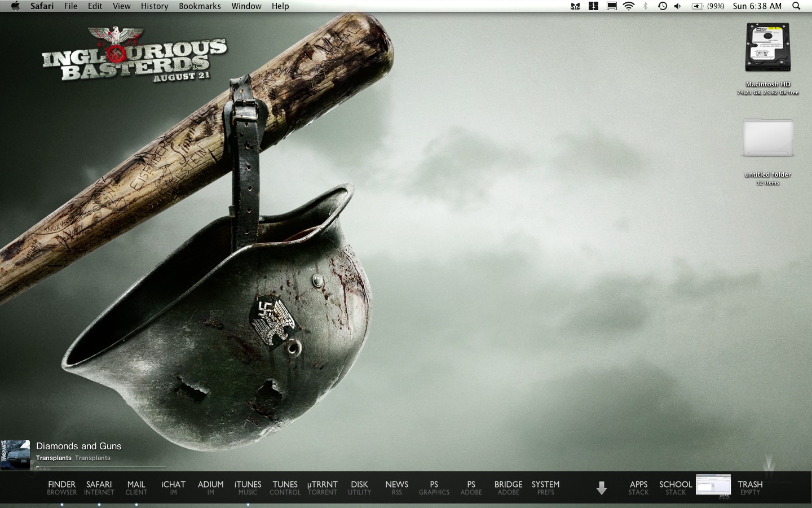Open the Safari application menu

tap(42, 6)
